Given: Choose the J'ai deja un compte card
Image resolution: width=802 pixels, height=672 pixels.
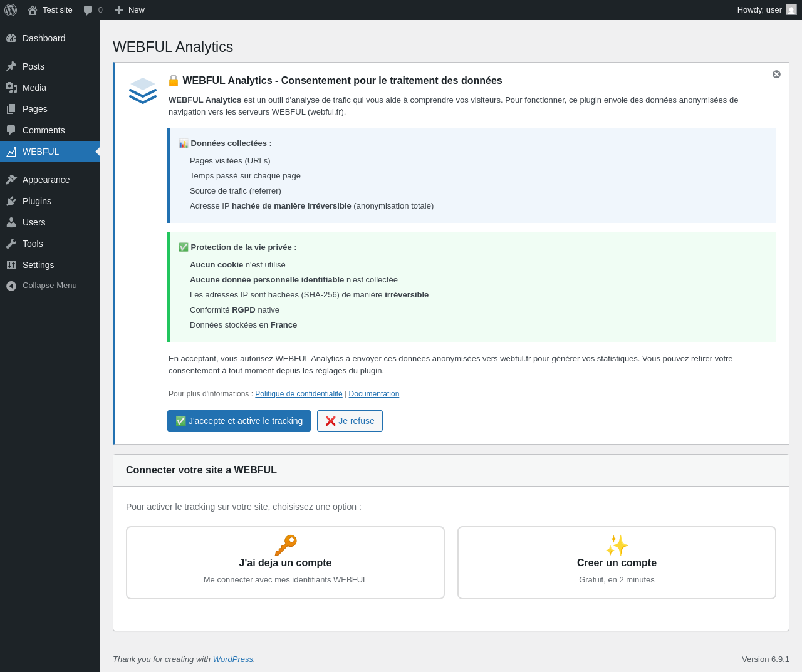Looking at the screenshot, I should pos(285,562).
